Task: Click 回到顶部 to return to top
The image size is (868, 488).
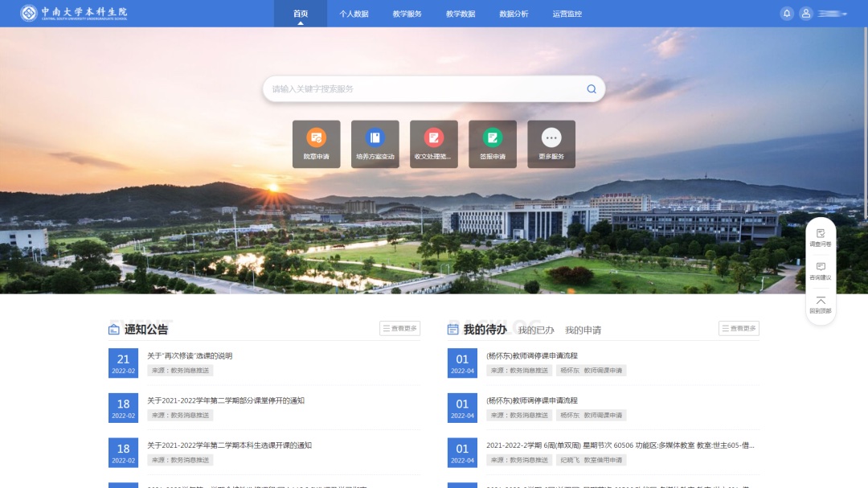Action: point(821,305)
